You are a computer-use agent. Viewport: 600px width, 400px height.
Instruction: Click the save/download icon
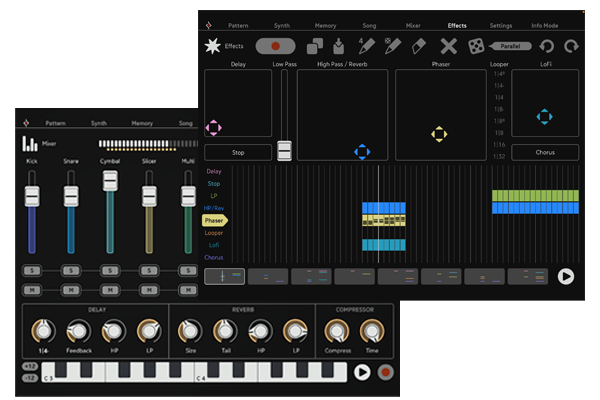tap(337, 46)
